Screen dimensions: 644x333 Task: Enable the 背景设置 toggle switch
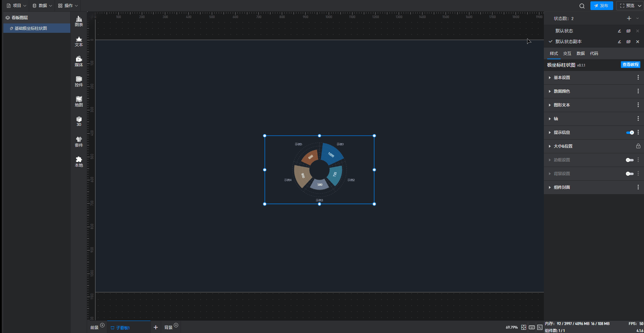tap(630, 174)
